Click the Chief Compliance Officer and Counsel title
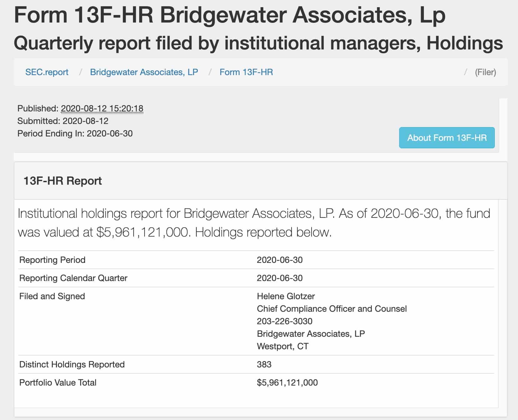Screen dimensions: 518x420 point(332,309)
